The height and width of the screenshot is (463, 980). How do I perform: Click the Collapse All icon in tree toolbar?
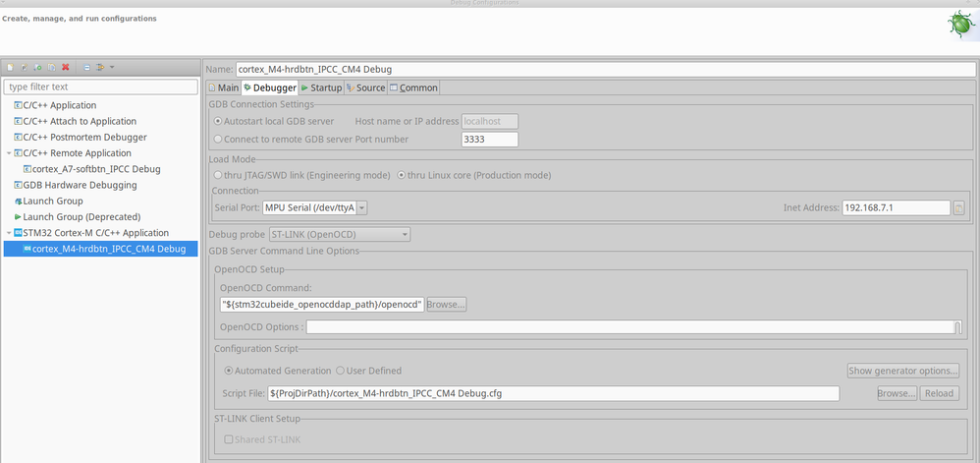click(86, 67)
